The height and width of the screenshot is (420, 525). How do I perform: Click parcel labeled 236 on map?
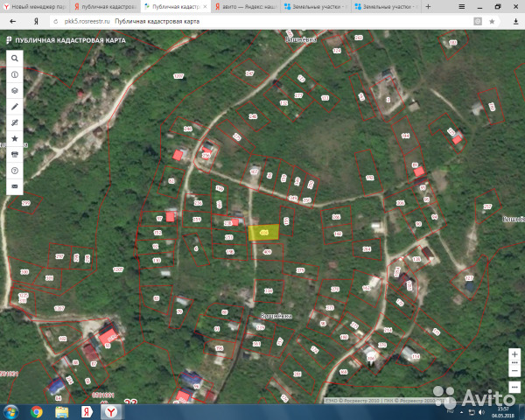point(198,203)
